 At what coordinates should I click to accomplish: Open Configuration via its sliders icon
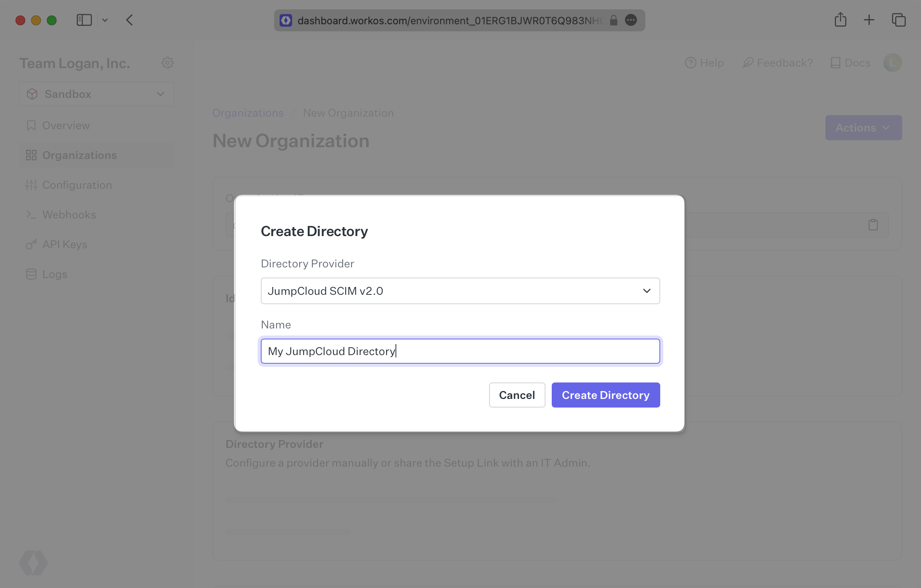(x=32, y=184)
